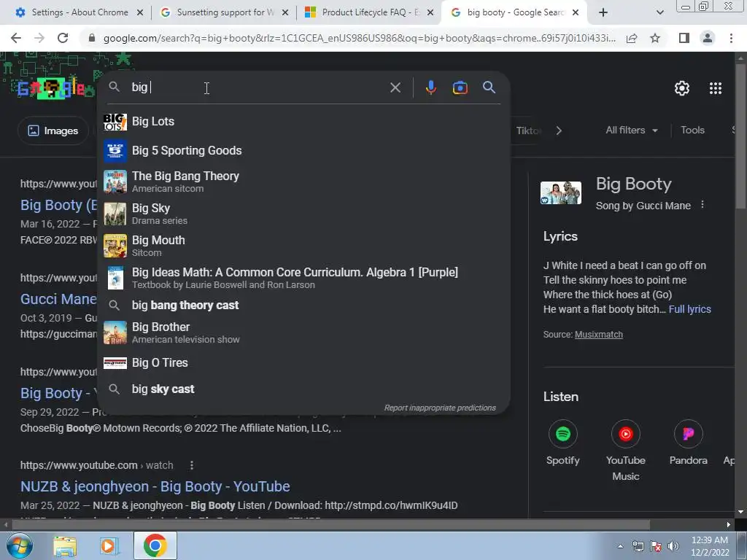Switch to Product Lifecycle FAQ tab
Image resolution: width=747 pixels, height=560 pixels.
click(x=369, y=12)
